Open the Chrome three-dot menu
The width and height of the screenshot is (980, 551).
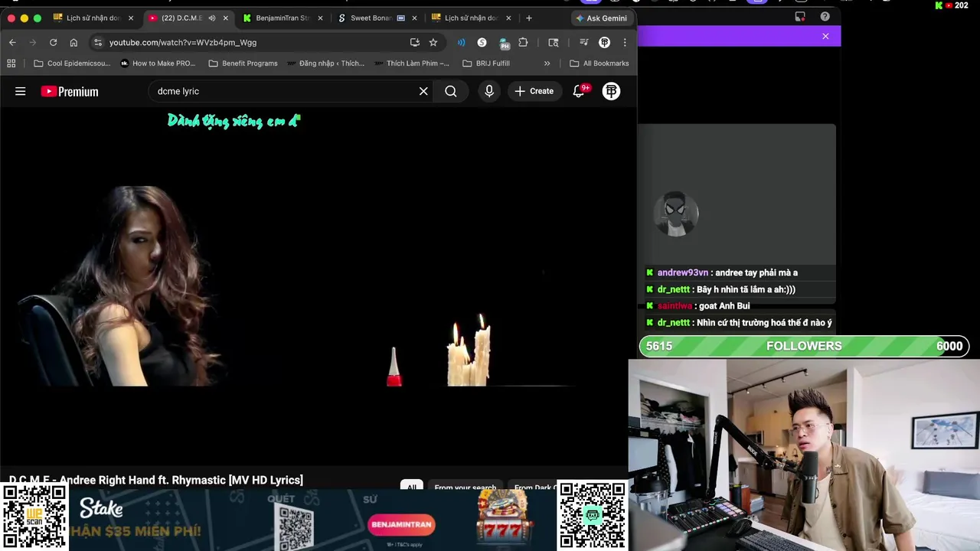click(x=625, y=42)
